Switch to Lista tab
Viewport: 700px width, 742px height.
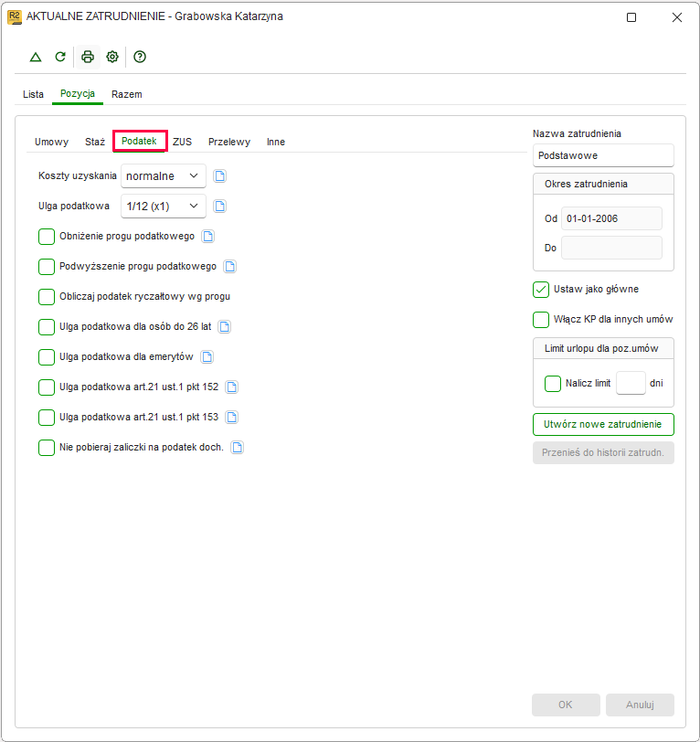33,94
